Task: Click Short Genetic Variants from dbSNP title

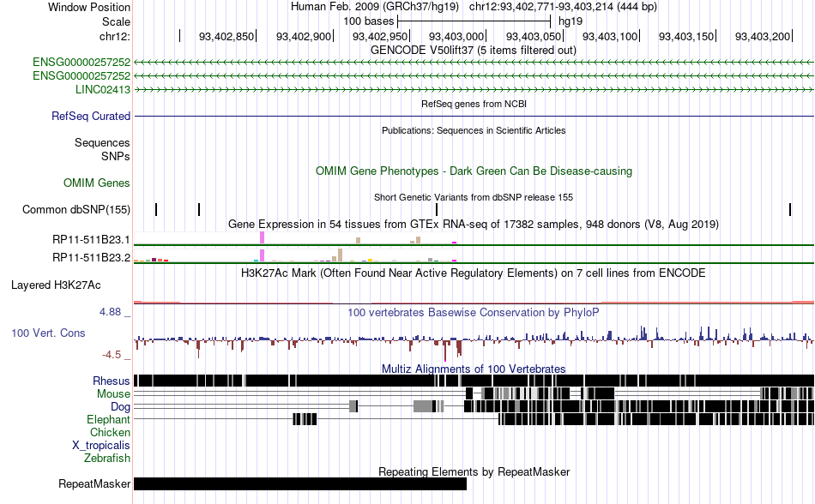Action: tap(474, 197)
